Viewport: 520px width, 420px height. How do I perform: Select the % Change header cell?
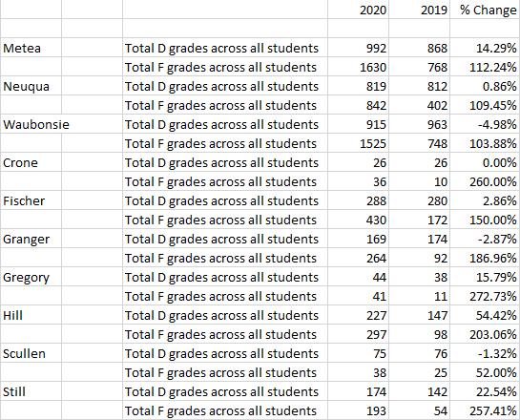tap(486, 10)
